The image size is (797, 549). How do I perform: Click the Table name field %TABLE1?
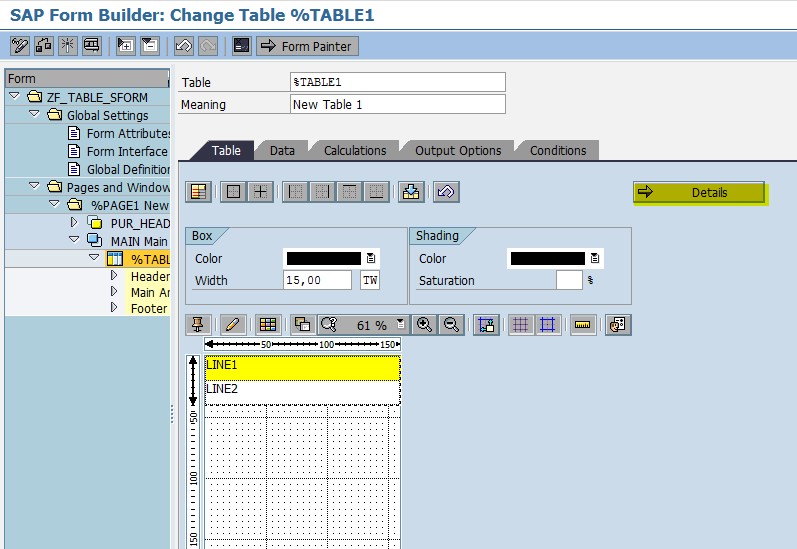pos(397,82)
